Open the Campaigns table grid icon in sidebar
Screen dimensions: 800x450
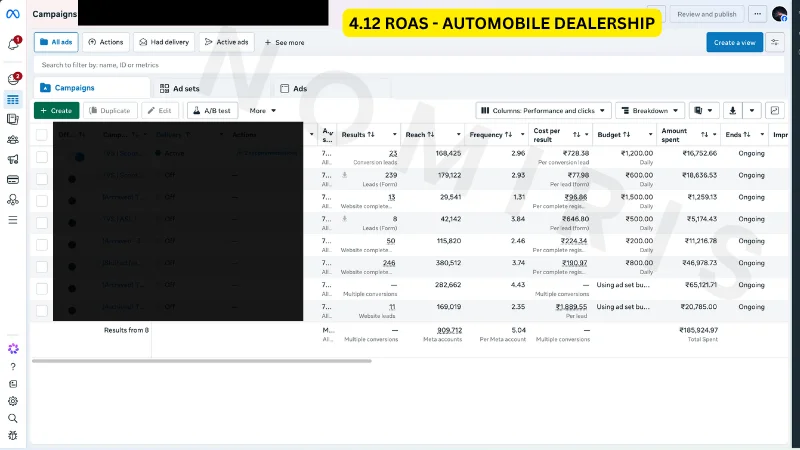pos(13,99)
